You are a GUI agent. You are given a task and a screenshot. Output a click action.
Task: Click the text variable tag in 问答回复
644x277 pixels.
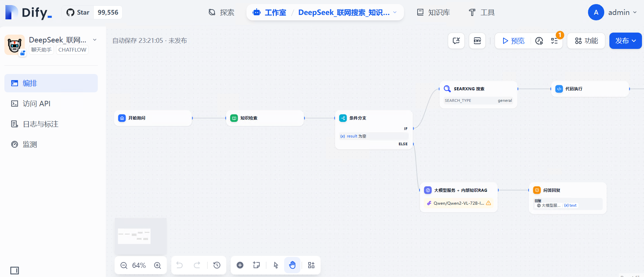tap(570, 205)
